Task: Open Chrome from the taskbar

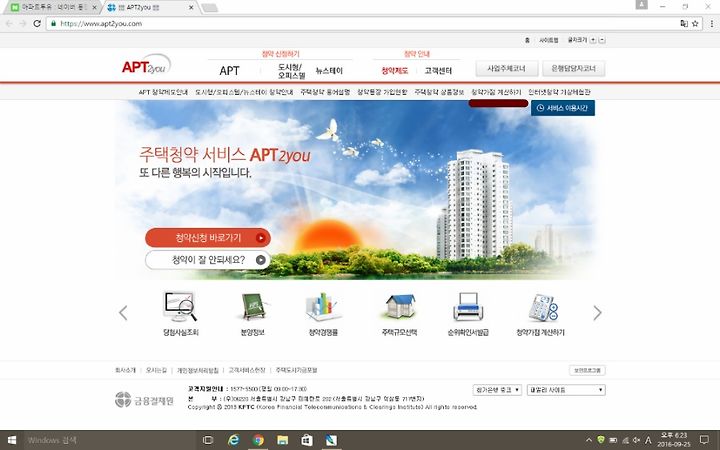Action: [x=258, y=440]
